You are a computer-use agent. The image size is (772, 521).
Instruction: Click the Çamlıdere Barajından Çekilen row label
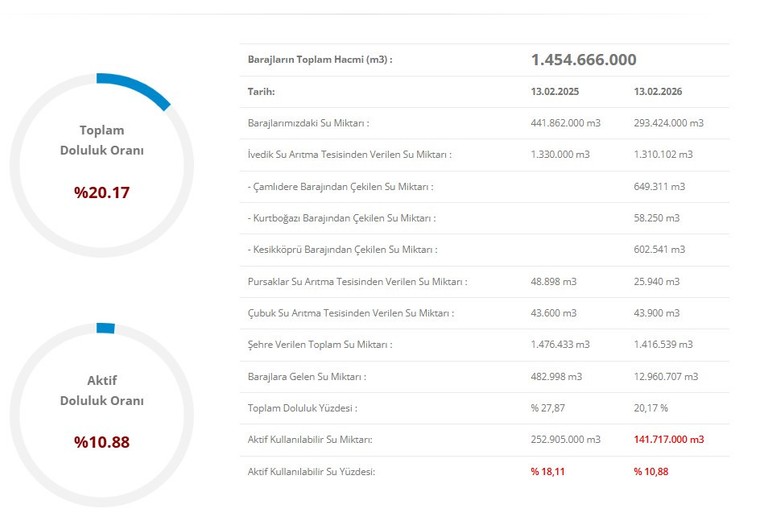340,186
